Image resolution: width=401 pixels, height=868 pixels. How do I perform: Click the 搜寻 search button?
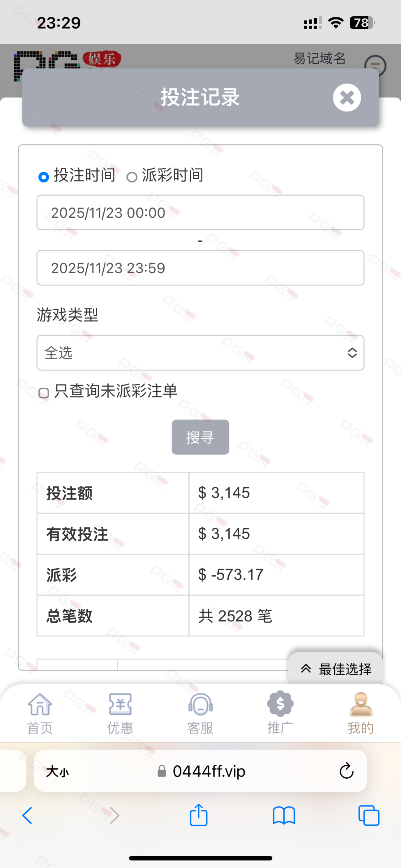click(200, 437)
